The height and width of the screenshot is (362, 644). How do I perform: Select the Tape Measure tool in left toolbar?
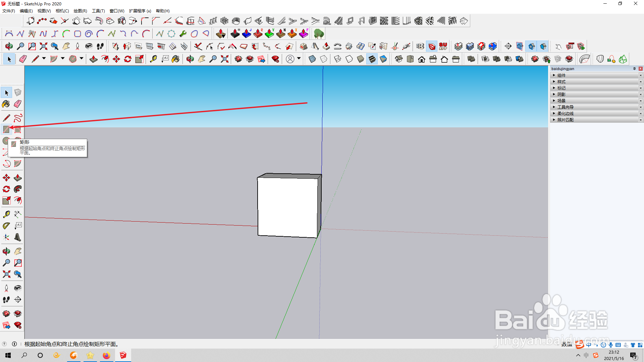pos(6,214)
